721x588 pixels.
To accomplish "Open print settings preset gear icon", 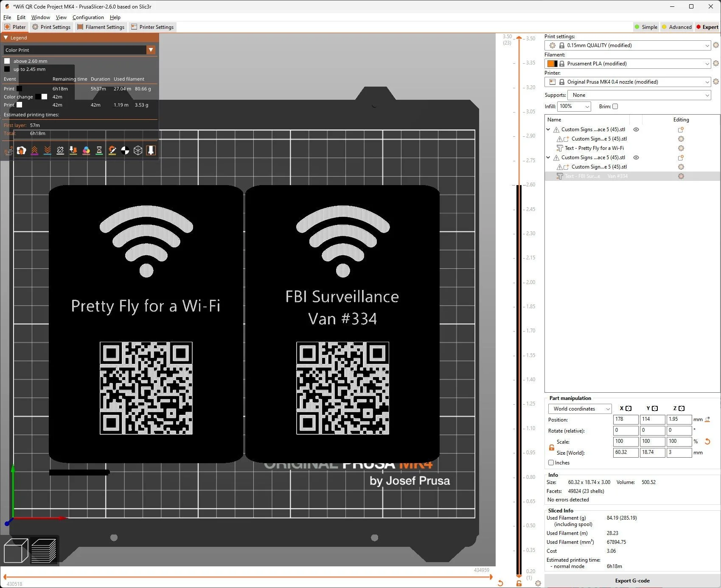I will 716,45.
